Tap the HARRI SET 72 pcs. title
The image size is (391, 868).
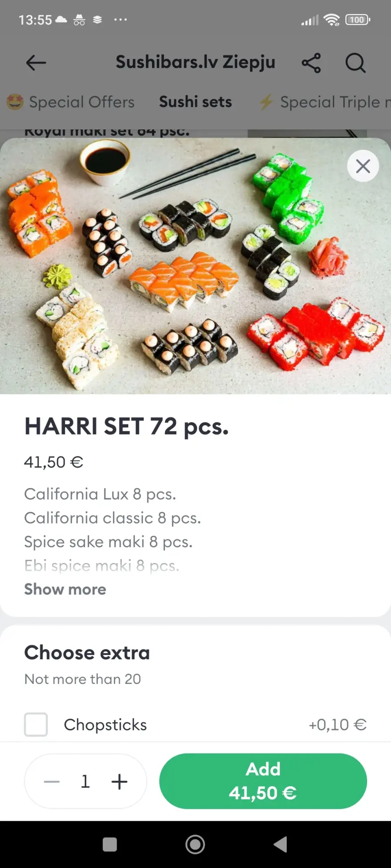tap(126, 426)
